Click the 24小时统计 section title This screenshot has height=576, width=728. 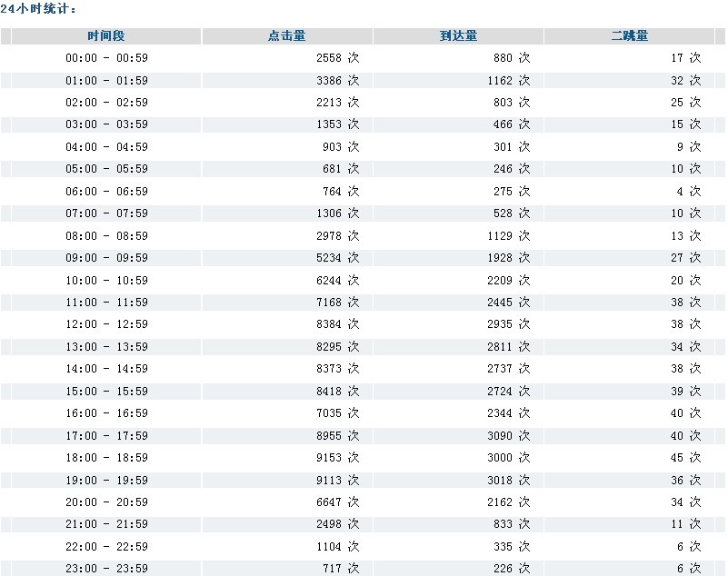coord(38,9)
